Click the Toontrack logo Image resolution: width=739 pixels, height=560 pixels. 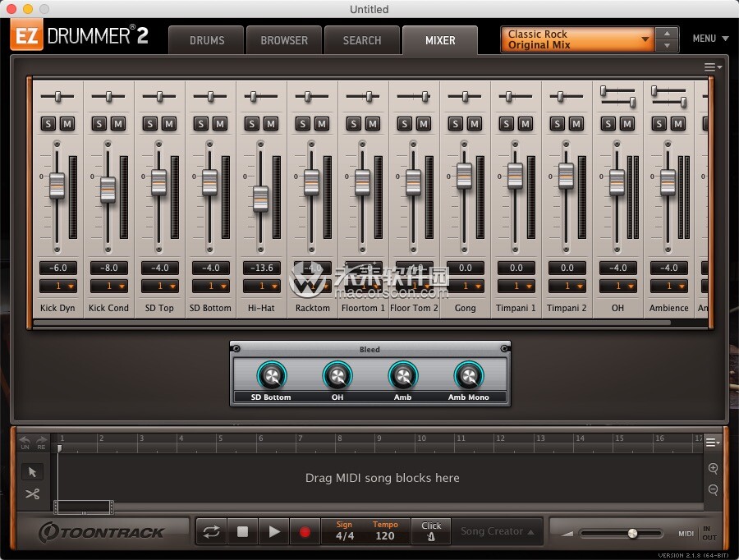tap(102, 532)
